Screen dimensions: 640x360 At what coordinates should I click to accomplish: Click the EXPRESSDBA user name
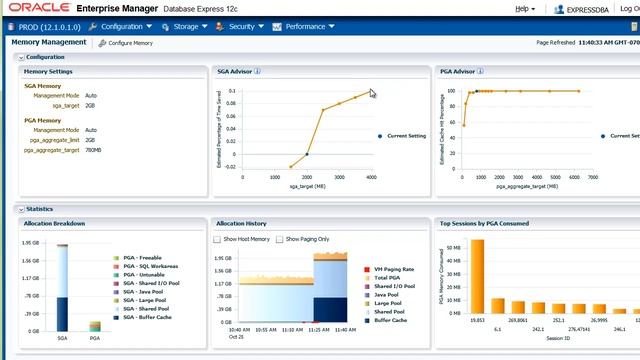tap(587, 10)
